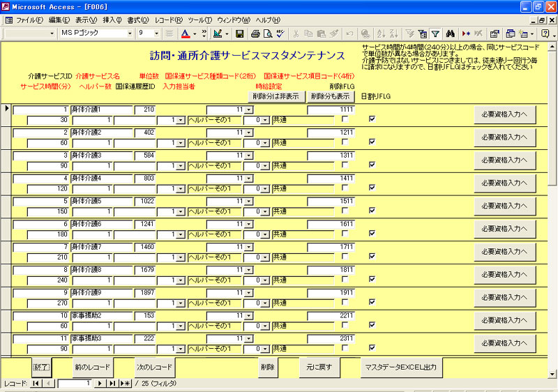Click the Filter By Form icon
The image size is (558, 392).
(423, 33)
